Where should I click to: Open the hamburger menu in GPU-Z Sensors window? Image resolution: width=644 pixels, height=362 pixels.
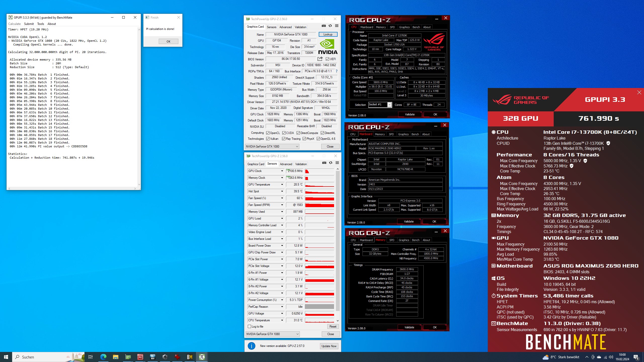coord(337,163)
